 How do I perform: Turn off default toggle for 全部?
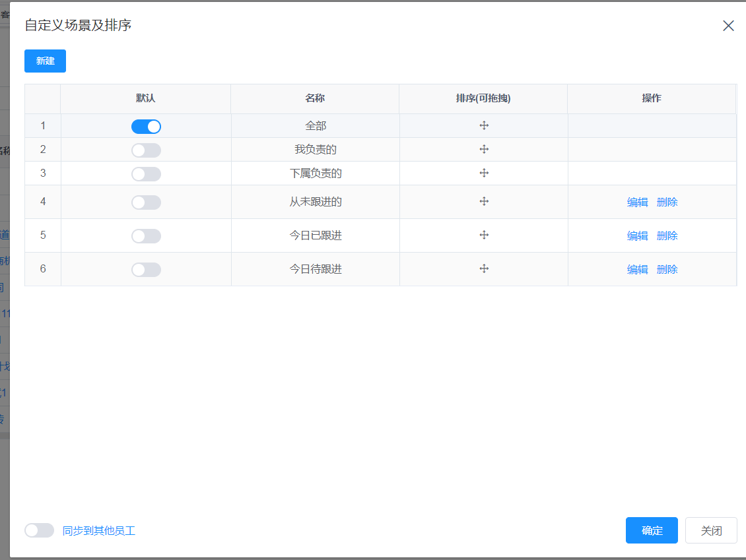tap(146, 127)
